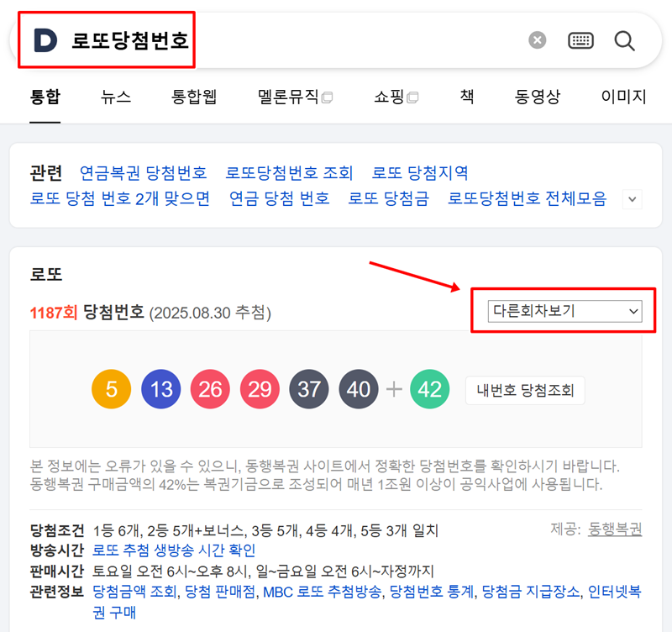Screen dimensions: 672x632
Task: Click related search 연금 당첨 번호
Action: click(279, 198)
